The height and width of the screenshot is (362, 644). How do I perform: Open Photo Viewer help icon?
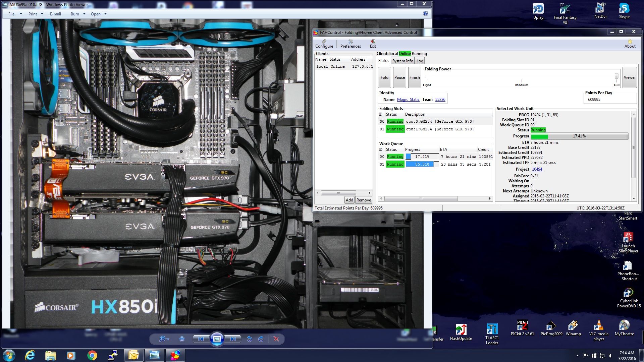(x=426, y=14)
